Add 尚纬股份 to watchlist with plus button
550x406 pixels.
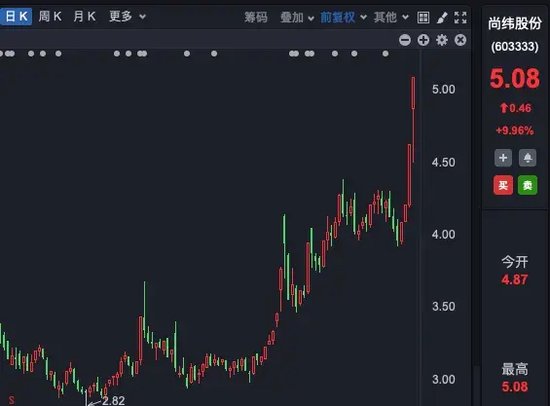(x=503, y=158)
